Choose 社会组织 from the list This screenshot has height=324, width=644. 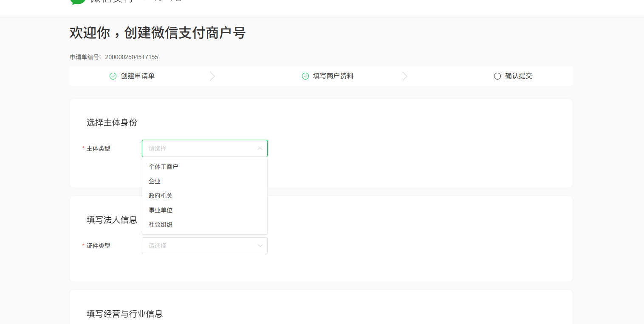click(x=204, y=225)
